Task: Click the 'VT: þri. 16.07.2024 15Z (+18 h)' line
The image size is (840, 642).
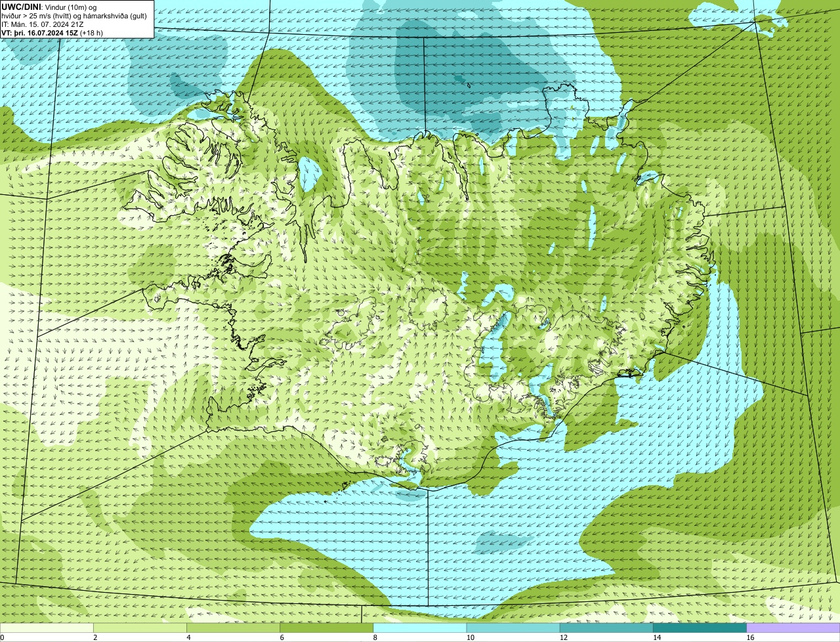Action: 52,33
